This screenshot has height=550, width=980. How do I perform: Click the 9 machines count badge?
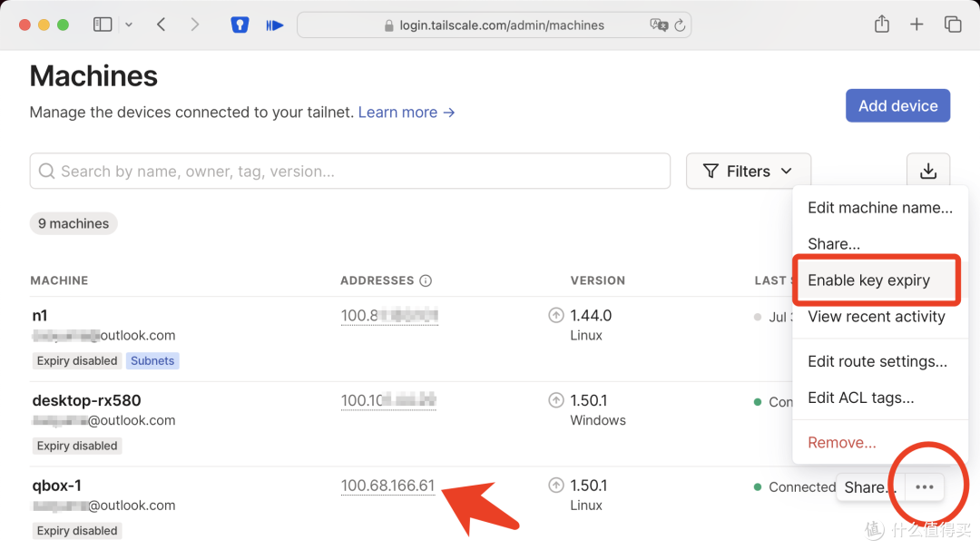[x=73, y=224]
